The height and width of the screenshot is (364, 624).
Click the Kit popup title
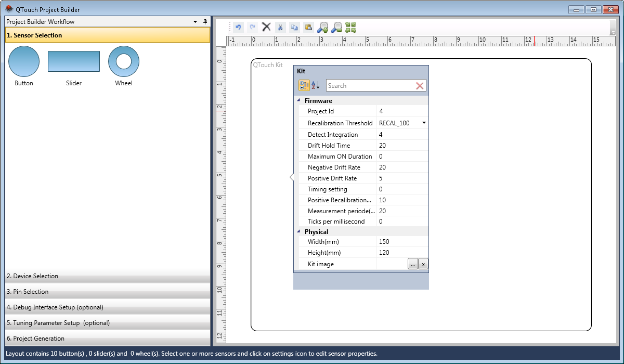click(x=301, y=71)
